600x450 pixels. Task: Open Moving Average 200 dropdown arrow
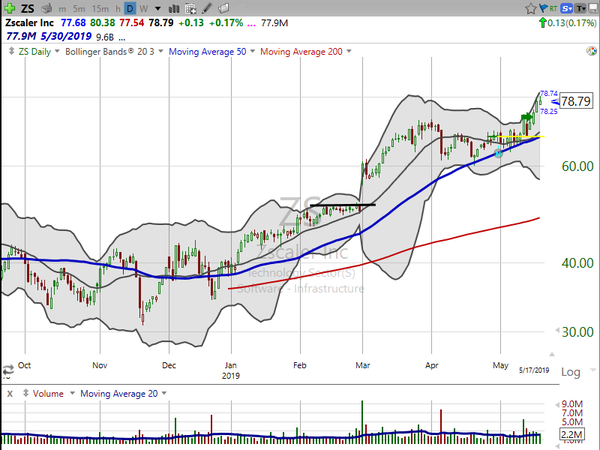coord(349,51)
